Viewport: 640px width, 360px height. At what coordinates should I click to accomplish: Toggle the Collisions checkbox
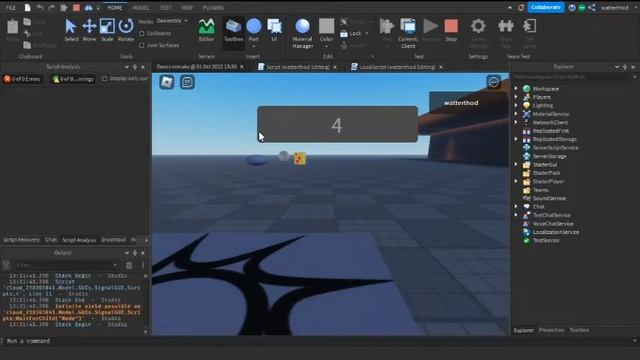pos(142,33)
